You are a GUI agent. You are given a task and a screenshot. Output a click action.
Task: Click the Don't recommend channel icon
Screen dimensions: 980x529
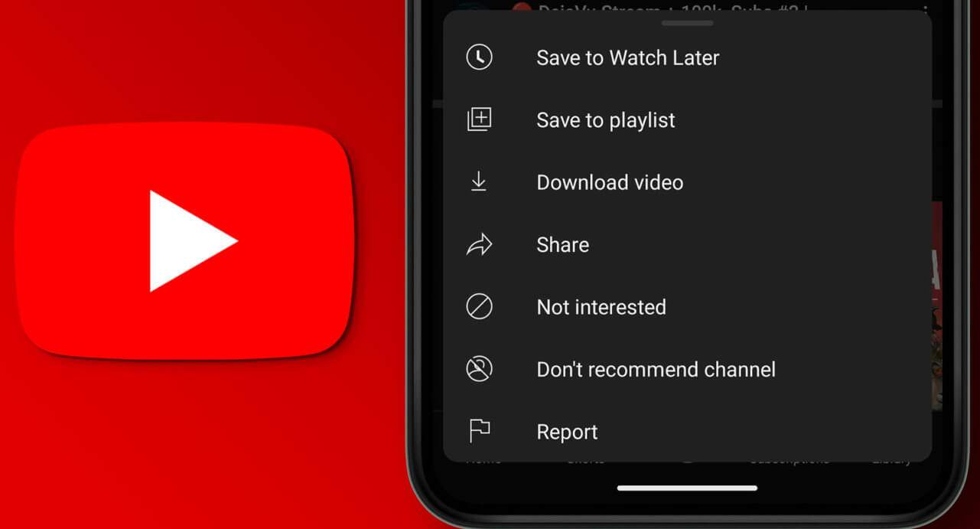(x=479, y=369)
